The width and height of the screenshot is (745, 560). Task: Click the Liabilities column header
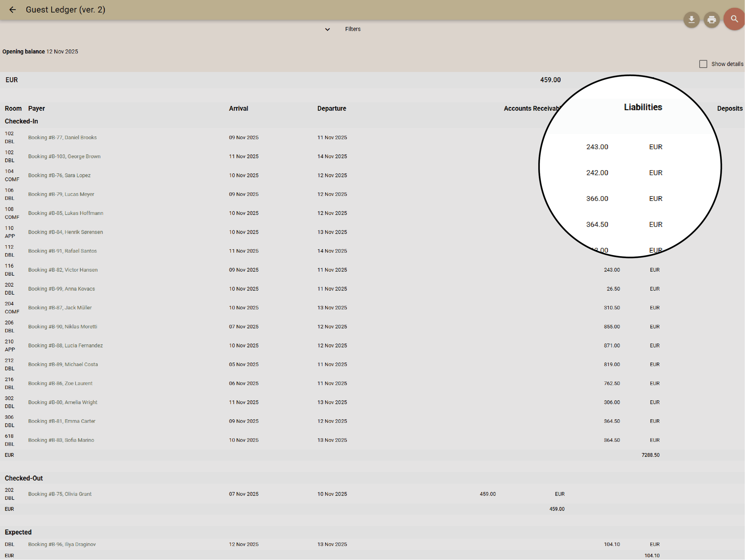pos(642,107)
